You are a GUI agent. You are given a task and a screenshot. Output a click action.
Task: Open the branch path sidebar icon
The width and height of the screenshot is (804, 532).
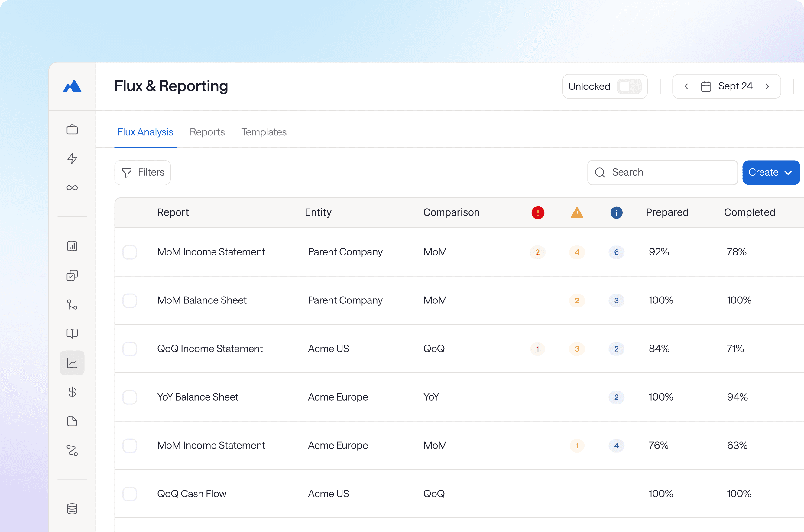click(72, 304)
